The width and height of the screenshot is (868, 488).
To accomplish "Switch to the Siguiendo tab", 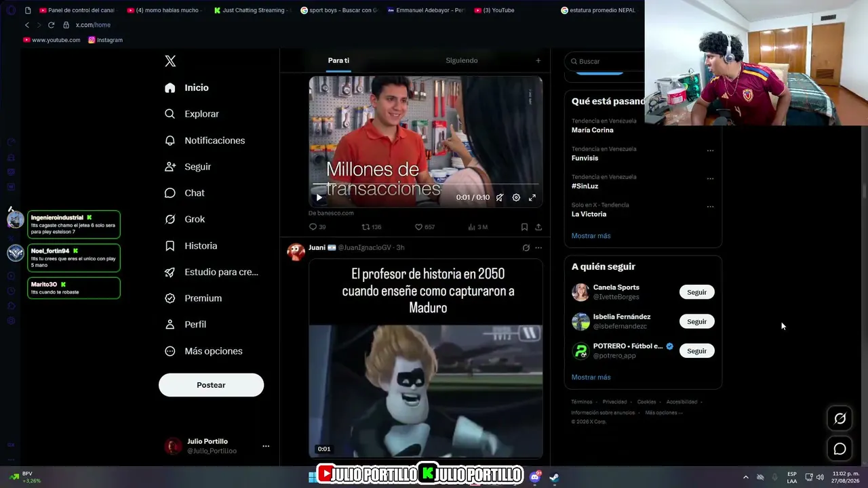I will click(462, 60).
